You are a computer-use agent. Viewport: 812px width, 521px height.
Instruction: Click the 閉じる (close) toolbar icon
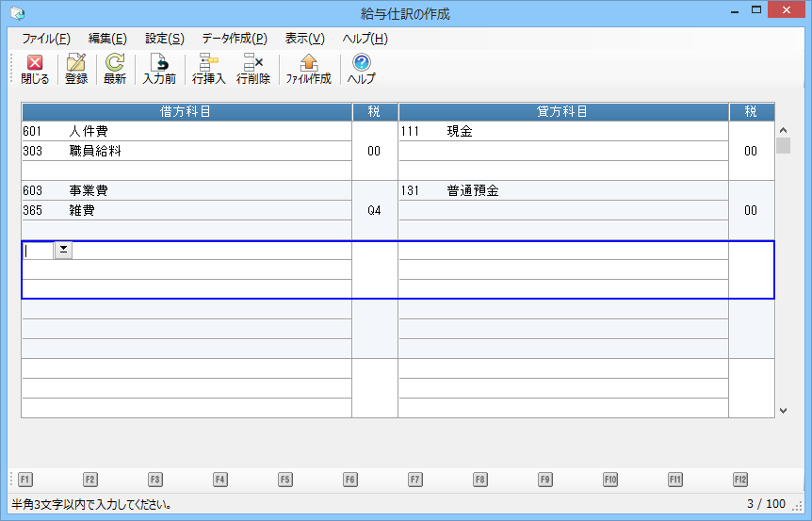(x=35, y=69)
